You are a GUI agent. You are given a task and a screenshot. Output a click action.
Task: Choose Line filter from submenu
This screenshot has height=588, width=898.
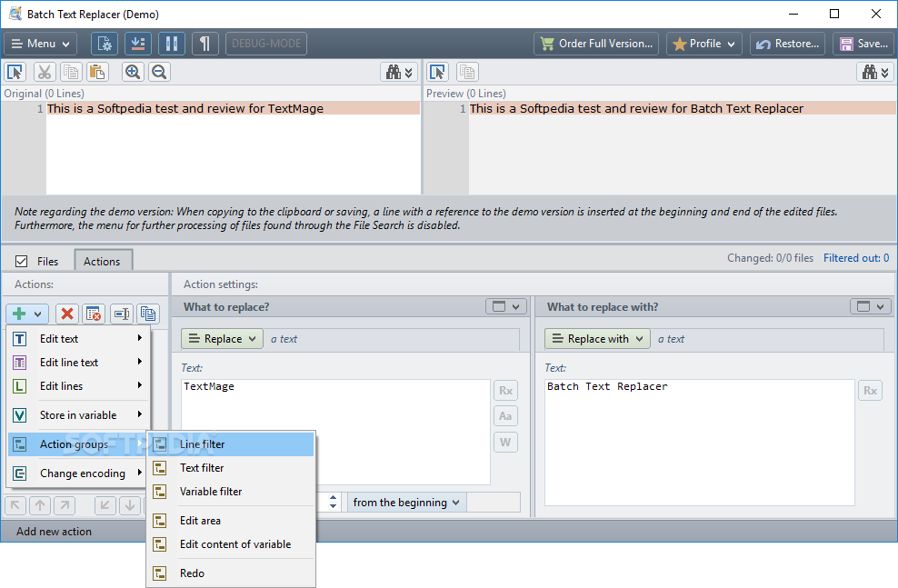(231, 444)
